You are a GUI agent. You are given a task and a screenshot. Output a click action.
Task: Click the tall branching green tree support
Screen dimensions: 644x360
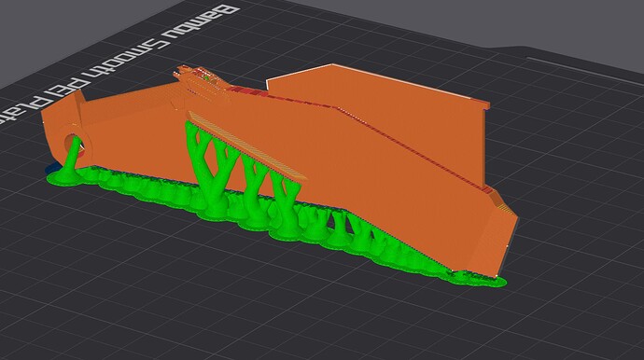pyautogui.click(x=209, y=168)
